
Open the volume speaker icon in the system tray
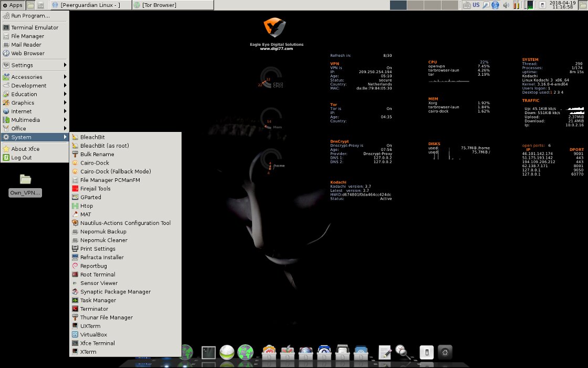click(x=506, y=5)
